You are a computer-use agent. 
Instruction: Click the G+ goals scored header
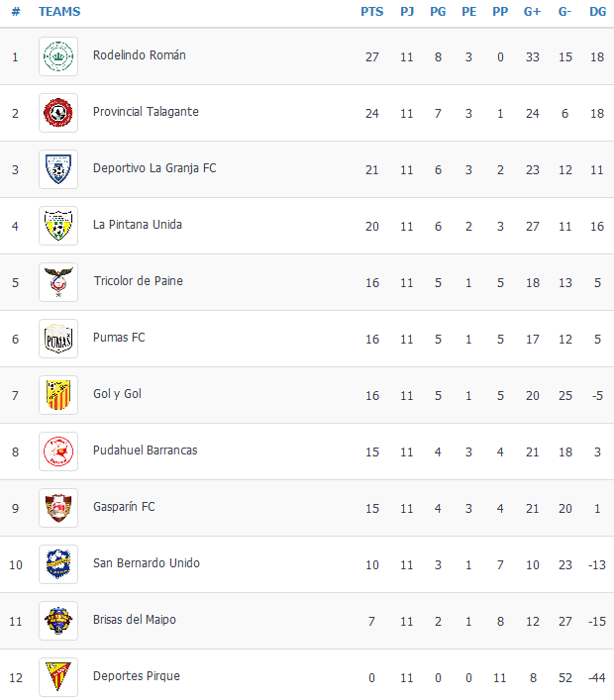[532, 12]
